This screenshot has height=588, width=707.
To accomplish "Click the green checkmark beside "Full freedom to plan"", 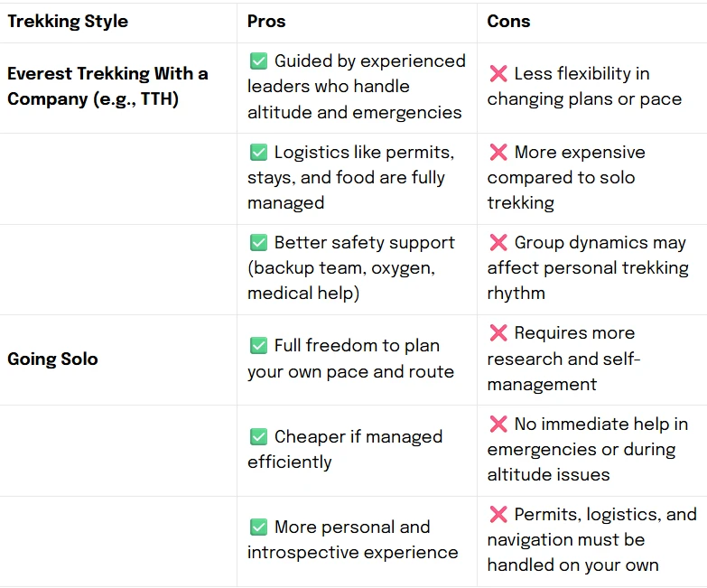I will pos(258,346).
